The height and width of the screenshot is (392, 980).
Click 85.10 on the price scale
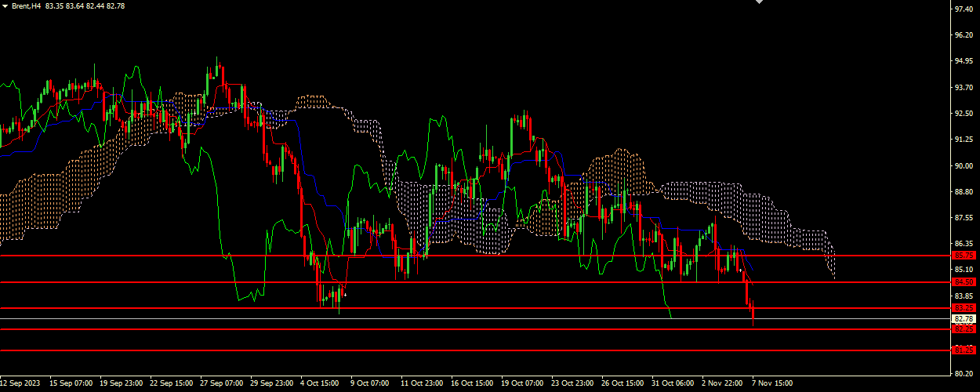pos(964,270)
